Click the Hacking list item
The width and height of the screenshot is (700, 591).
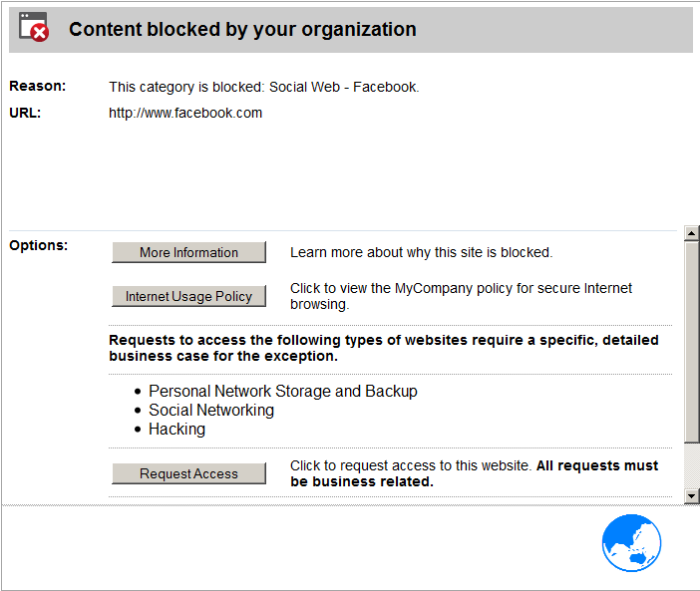(176, 430)
